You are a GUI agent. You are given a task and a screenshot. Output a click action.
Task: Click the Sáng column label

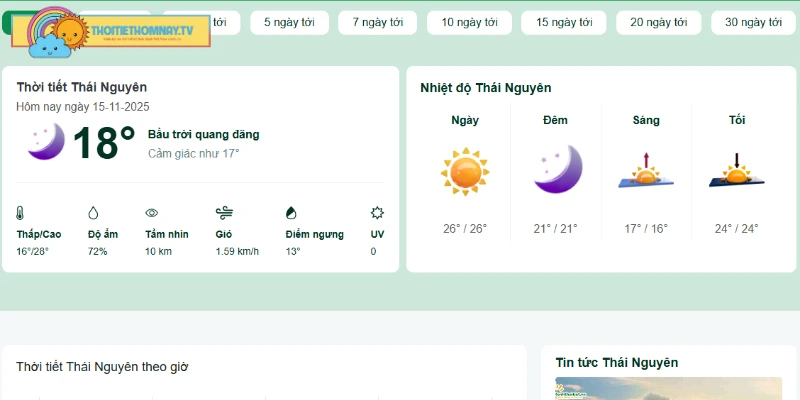point(646,120)
